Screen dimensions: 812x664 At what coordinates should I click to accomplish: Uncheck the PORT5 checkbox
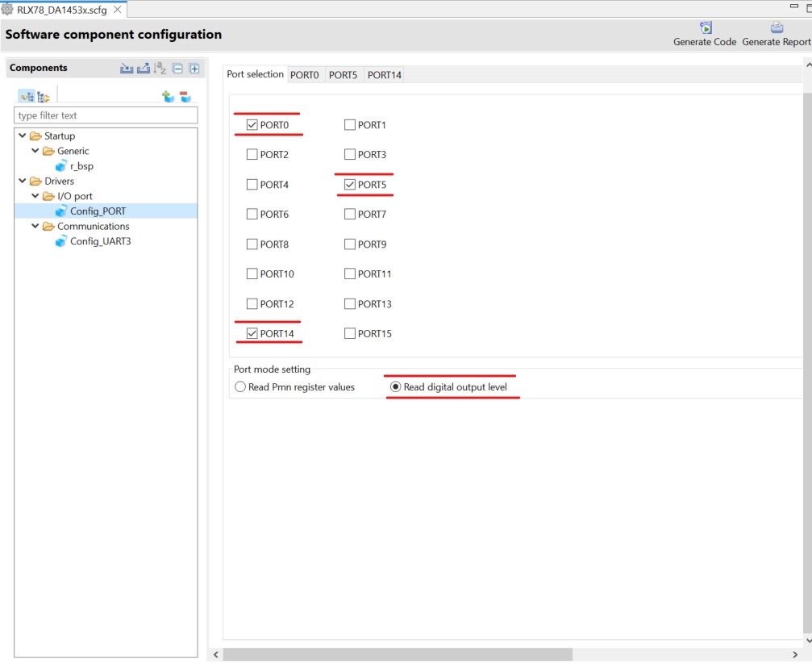[x=349, y=185]
